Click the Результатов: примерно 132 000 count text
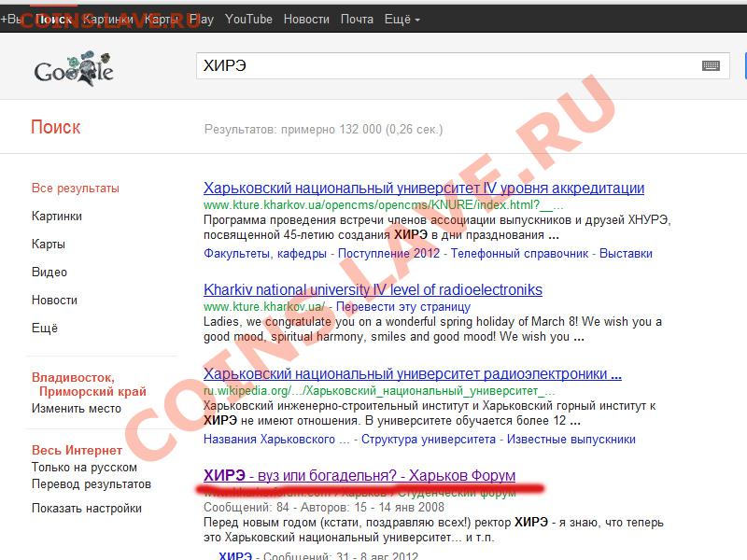The height and width of the screenshot is (560, 747). pos(323,130)
